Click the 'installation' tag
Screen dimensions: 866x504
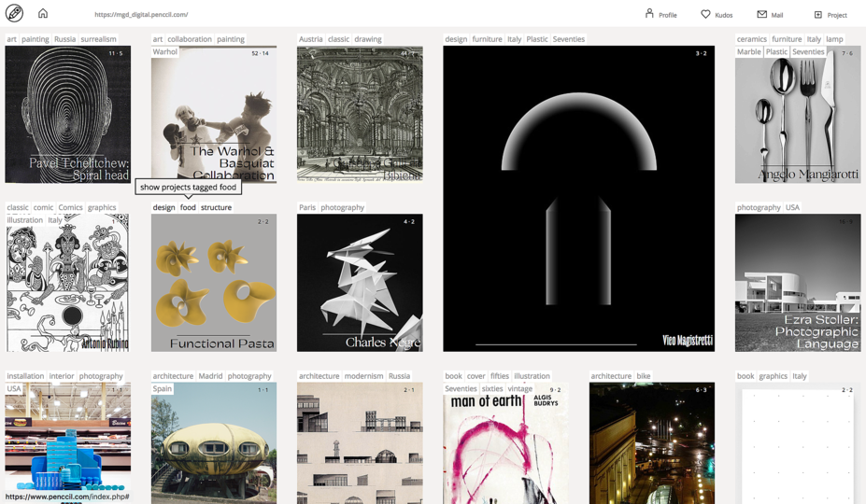click(x=25, y=376)
